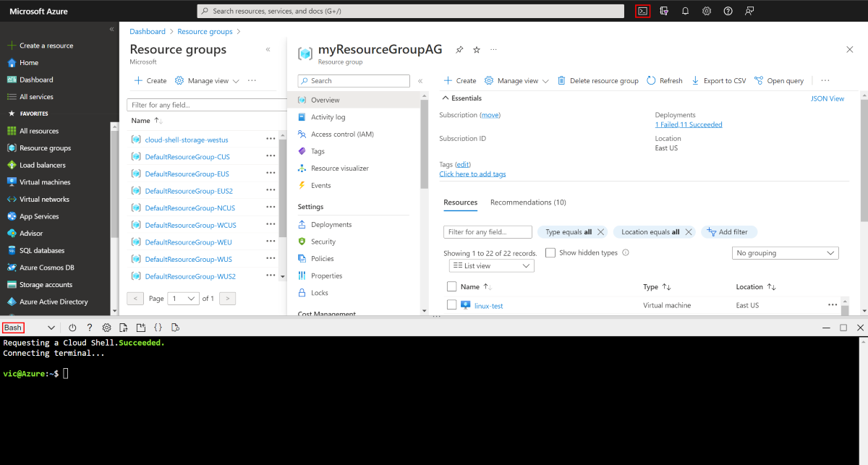Remove the Type equals all filter
868x465 pixels.
pyautogui.click(x=601, y=232)
